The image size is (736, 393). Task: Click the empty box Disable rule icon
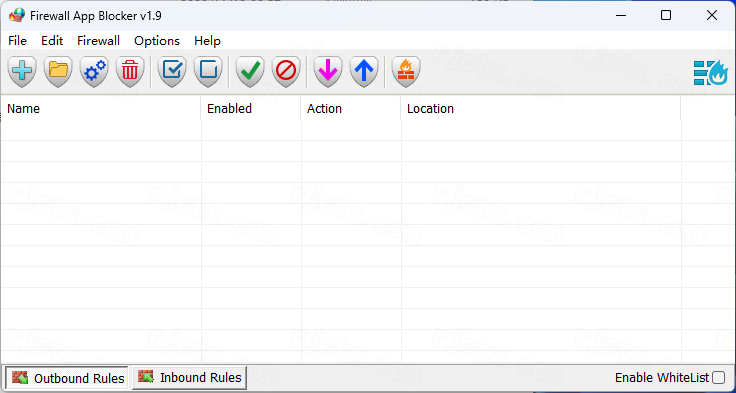[208, 71]
